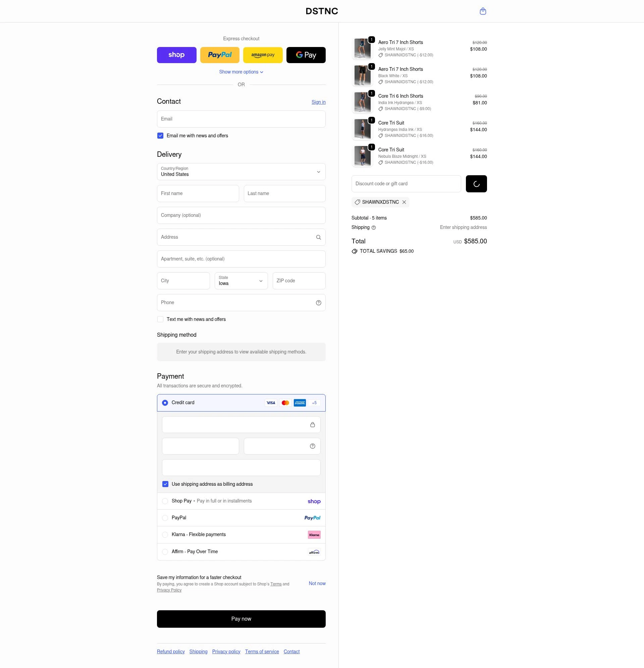The height and width of the screenshot is (668, 644).
Task: Open the shipping cost help tooltip
Action: pos(373,227)
